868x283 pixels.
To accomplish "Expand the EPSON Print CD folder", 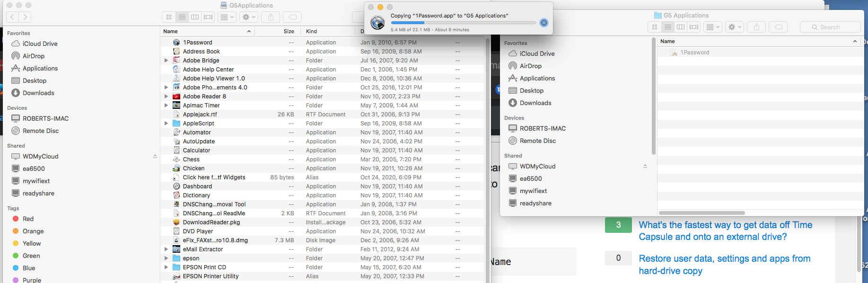I will [x=166, y=267].
